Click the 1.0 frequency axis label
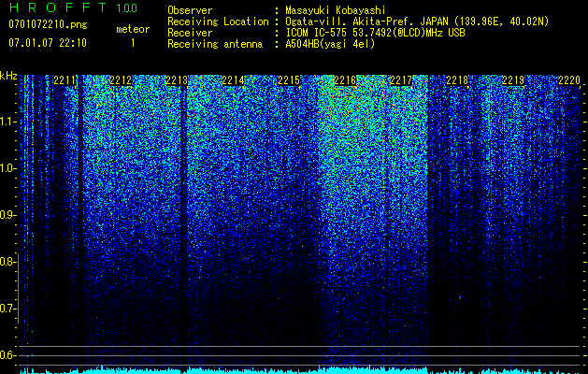This screenshot has width=588, height=374. click(7, 168)
